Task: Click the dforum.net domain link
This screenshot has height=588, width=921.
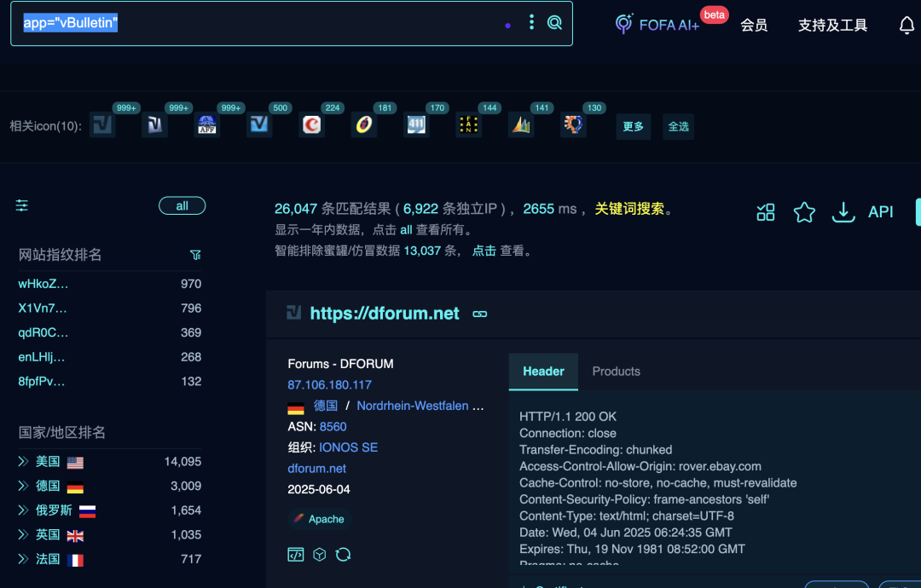Action: 316,469
